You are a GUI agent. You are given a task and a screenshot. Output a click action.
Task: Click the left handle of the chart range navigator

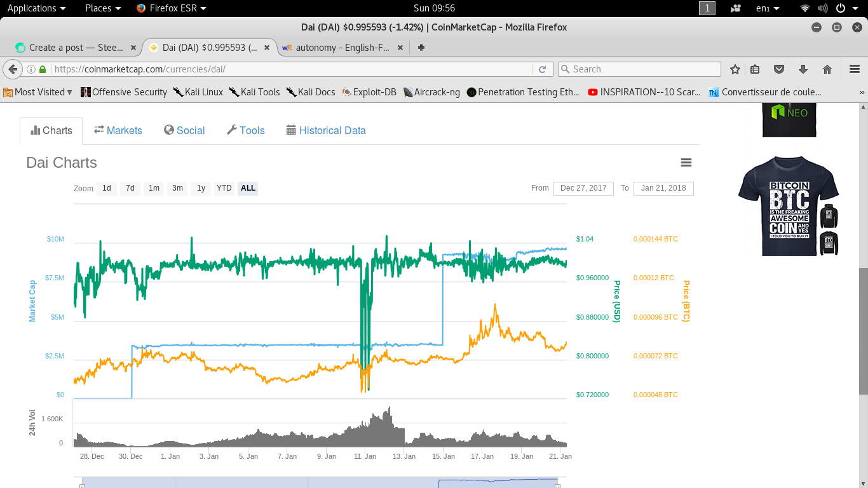pos(82,485)
